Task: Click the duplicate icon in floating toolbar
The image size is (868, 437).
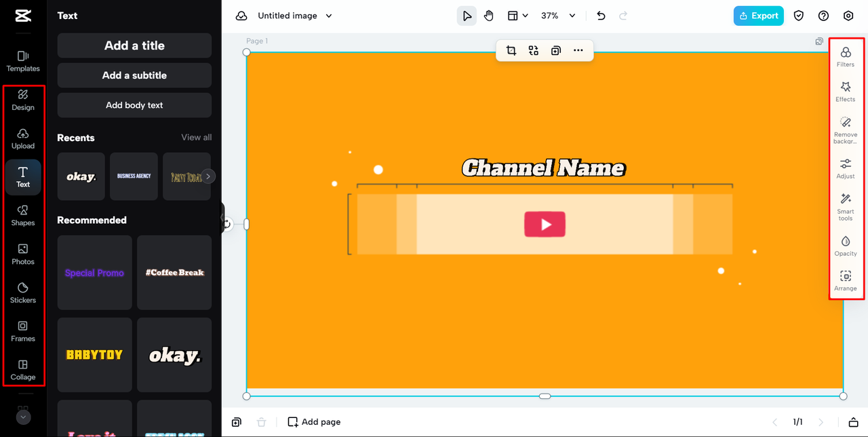Action: (x=556, y=50)
